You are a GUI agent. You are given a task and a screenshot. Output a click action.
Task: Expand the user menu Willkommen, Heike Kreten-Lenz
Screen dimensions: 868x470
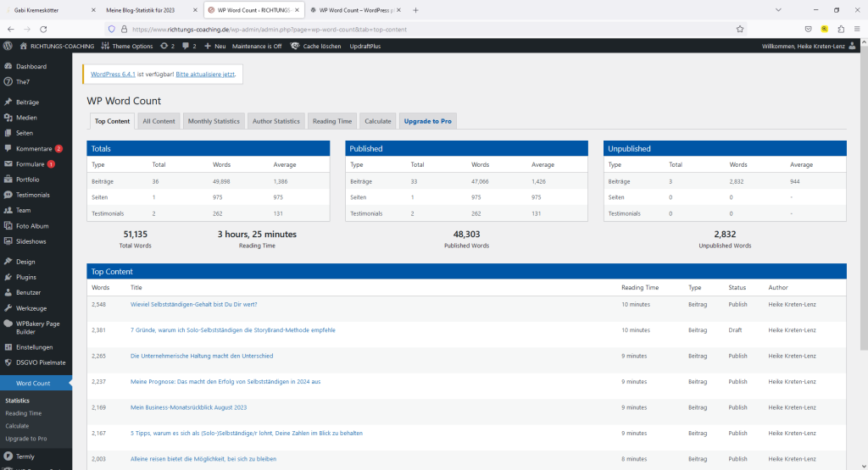click(x=812, y=46)
